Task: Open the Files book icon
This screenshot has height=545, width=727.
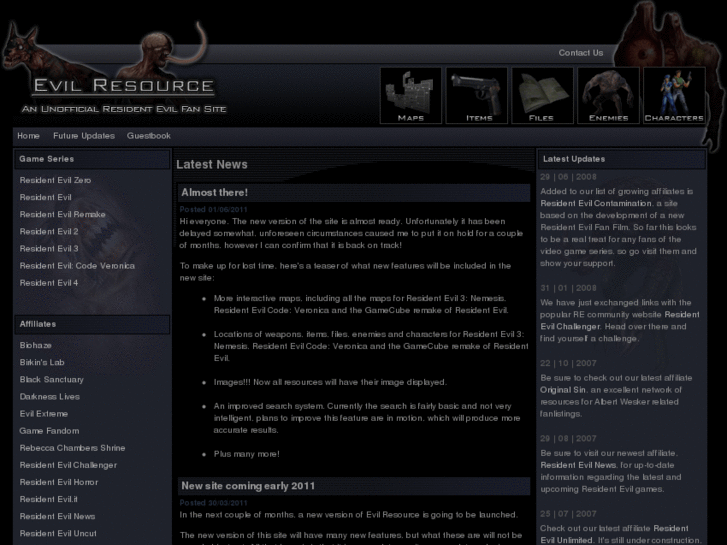Action: click(542, 96)
